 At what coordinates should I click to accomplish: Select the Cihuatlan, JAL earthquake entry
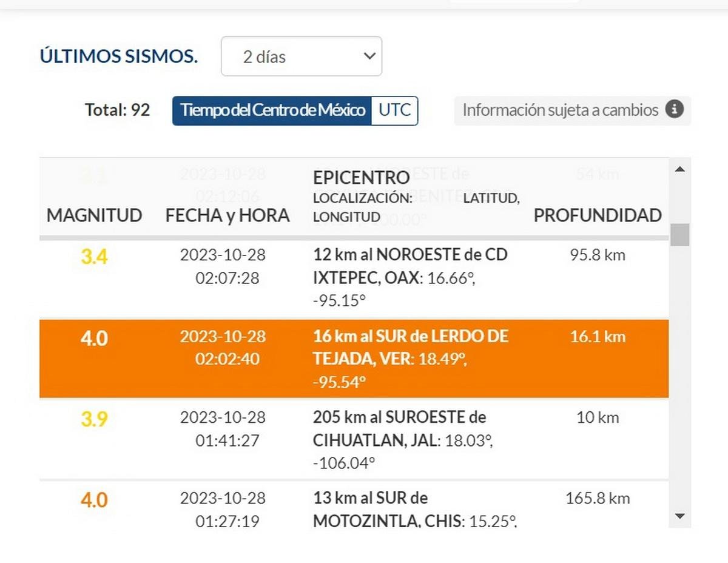pos(354,440)
